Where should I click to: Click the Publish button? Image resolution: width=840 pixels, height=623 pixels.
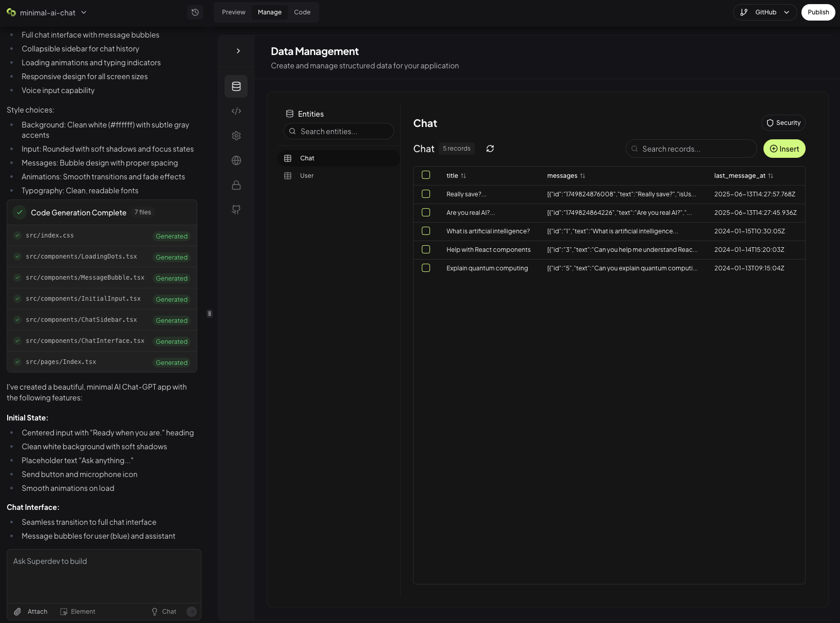pyautogui.click(x=818, y=12)
